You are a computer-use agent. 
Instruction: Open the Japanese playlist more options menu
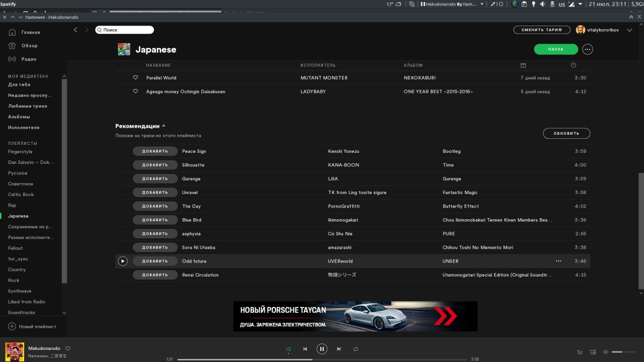588,49
